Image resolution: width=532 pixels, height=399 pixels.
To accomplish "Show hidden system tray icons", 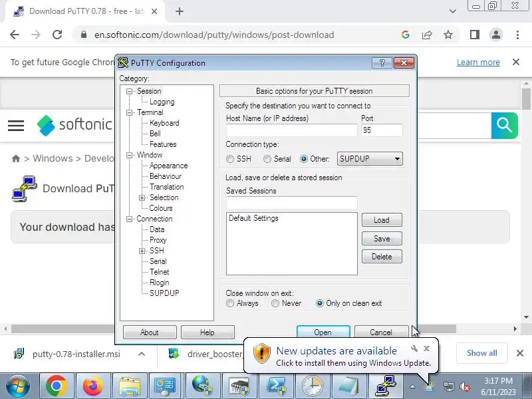I will [412, 386].
